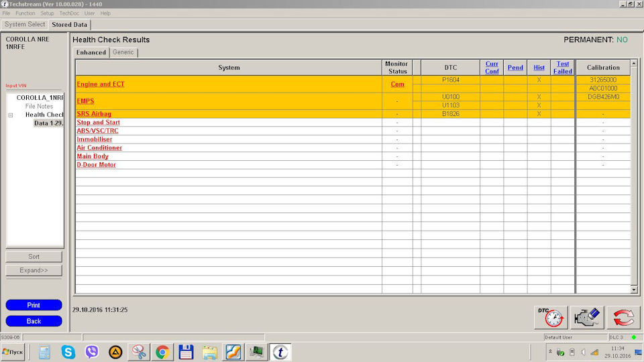Open Calculator from the taskbar

pos(44,352)
